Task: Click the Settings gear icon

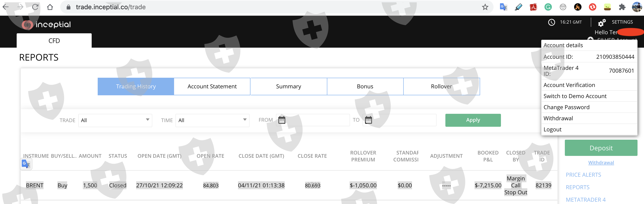Action: tap(602, 22)
